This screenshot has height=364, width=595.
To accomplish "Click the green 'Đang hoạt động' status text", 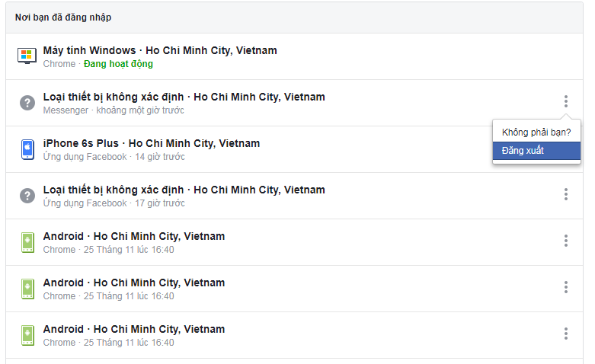I will [x=118, y=64].
